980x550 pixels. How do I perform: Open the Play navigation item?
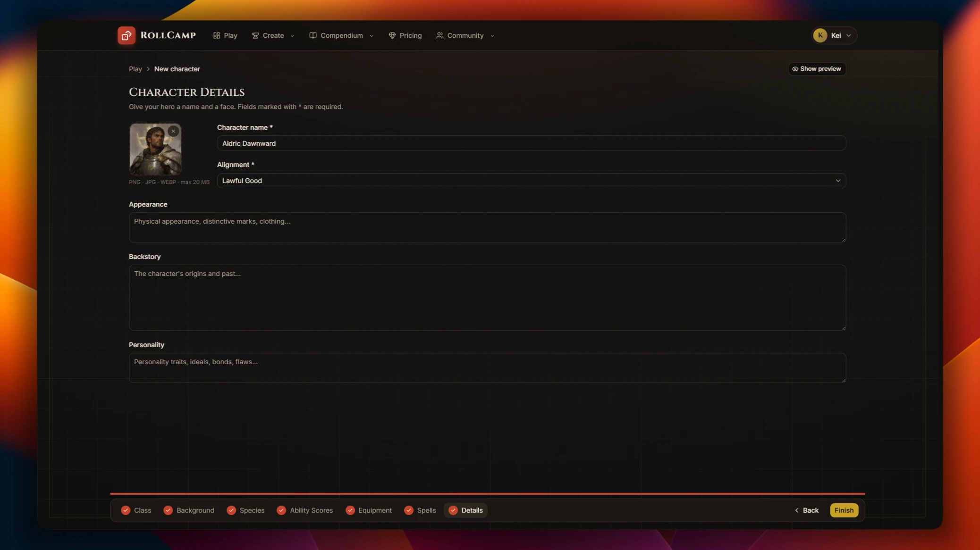225,35
